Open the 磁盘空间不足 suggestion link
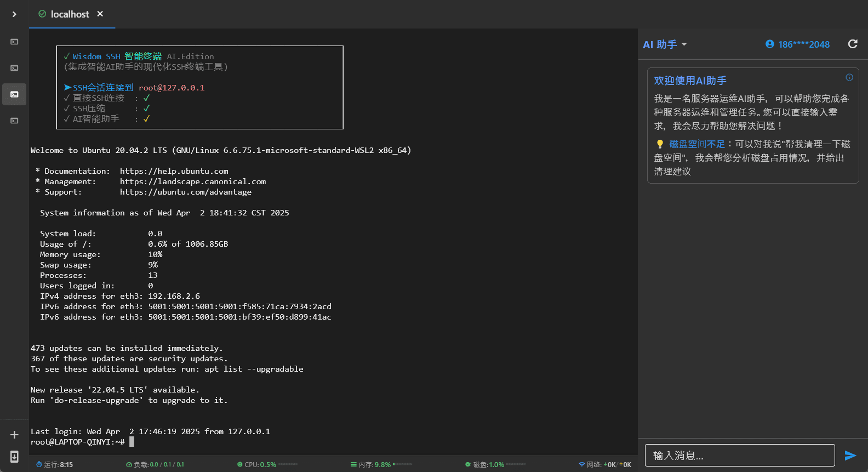This screenshot has width=868, height=472. [x=697, y=144]
